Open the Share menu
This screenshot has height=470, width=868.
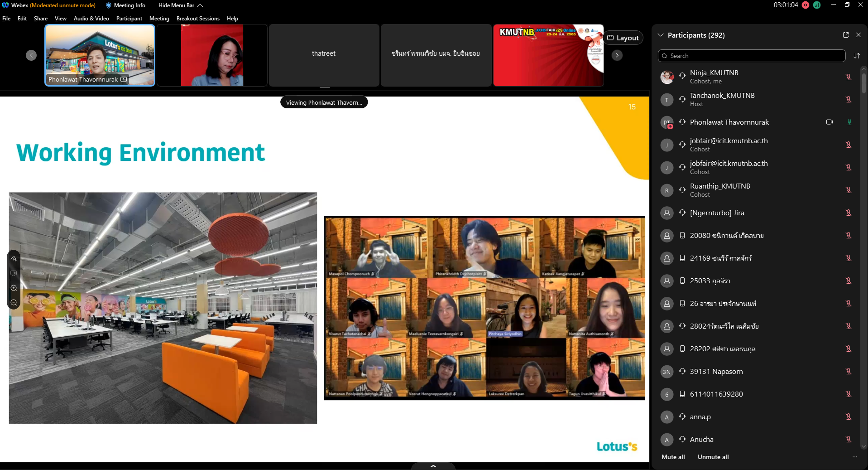(40, 19)
